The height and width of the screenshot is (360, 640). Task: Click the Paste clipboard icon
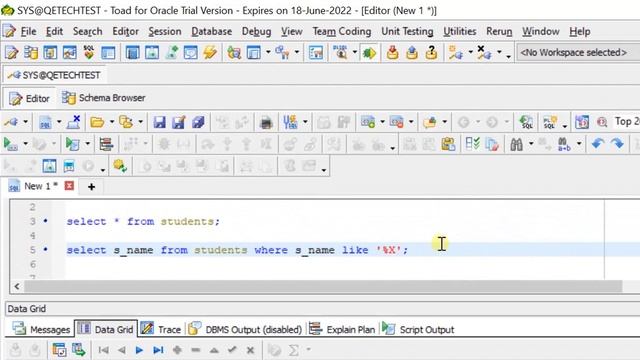(x=448, y=144)
